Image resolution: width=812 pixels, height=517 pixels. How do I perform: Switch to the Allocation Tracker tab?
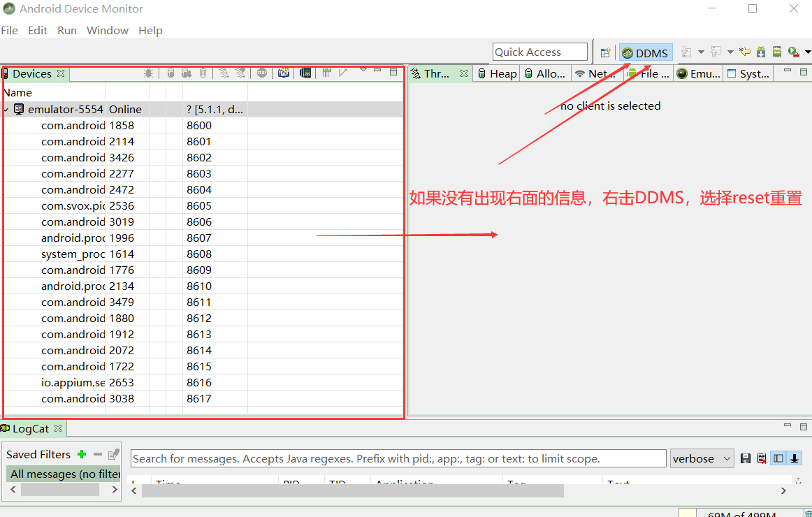tap(545, 74)
